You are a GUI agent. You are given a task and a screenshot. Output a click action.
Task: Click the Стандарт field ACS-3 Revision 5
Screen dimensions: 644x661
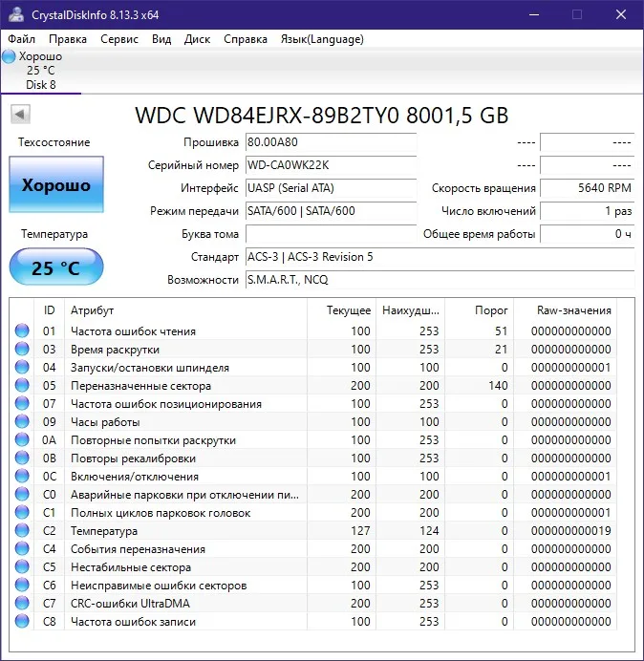(440, 257)
